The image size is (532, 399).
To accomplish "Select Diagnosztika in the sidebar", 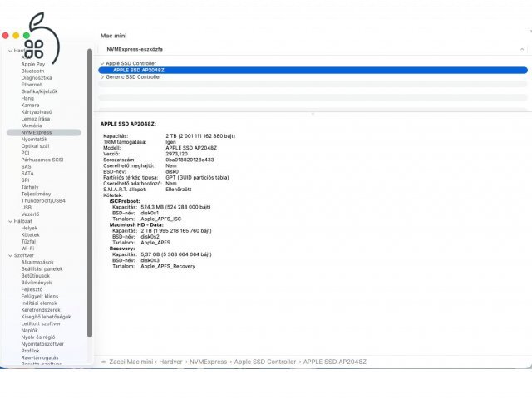I will [37, 77].
